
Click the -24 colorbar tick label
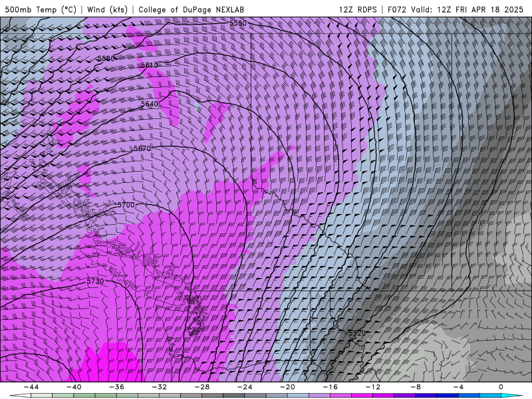(x=245, y=387)
